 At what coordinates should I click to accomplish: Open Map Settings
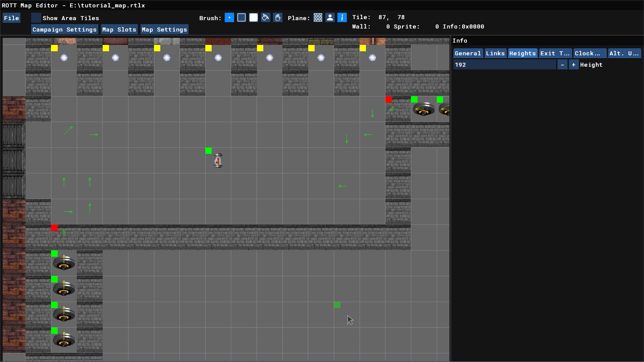tap(164, 29)
